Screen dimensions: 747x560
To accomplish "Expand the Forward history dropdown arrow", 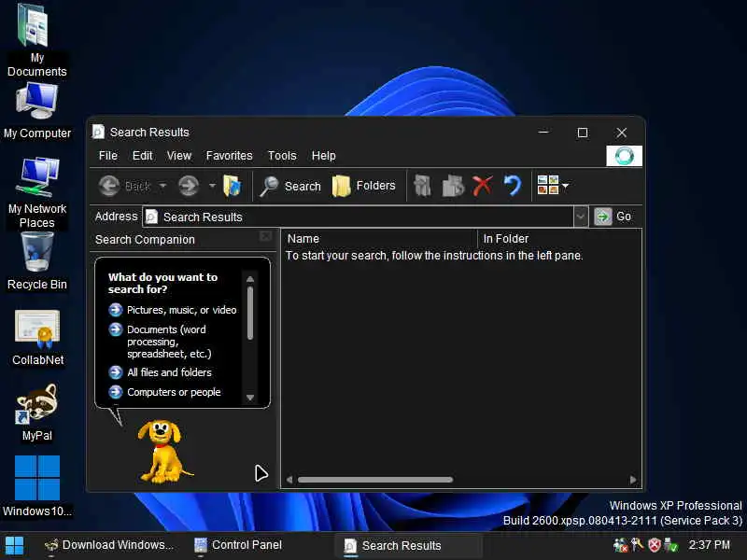I will coord(212,186).
